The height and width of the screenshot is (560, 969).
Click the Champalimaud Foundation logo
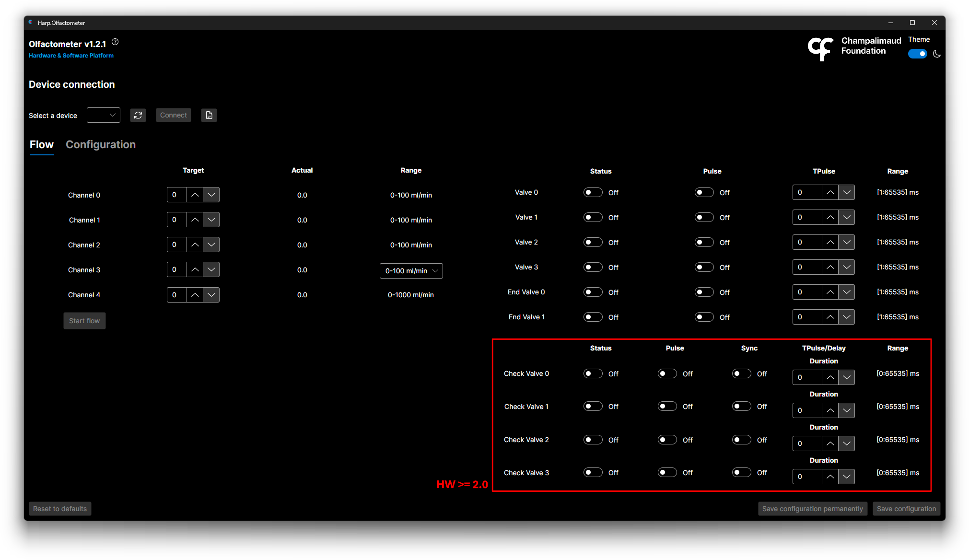pos(821,48)
